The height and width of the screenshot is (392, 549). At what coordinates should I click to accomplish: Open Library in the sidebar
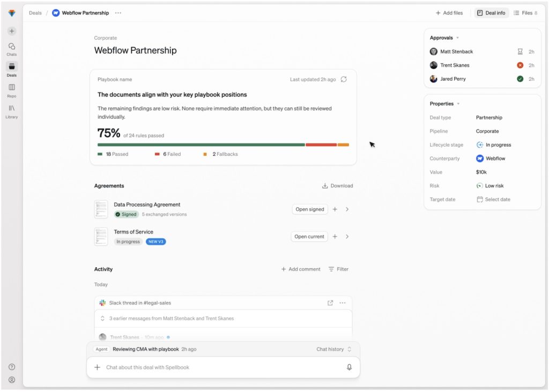tap(12, 111)
